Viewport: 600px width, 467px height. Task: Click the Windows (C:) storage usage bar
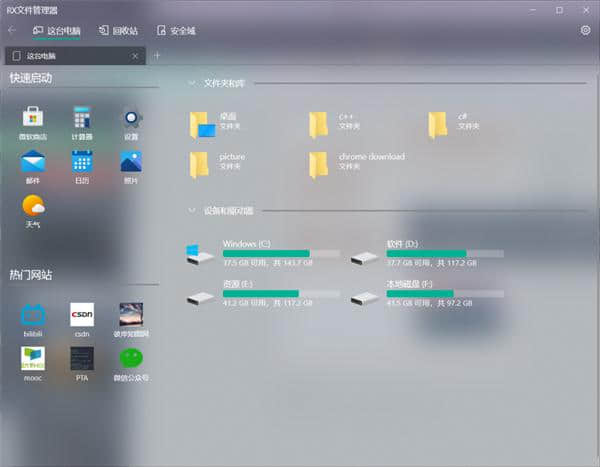(281, 253)
